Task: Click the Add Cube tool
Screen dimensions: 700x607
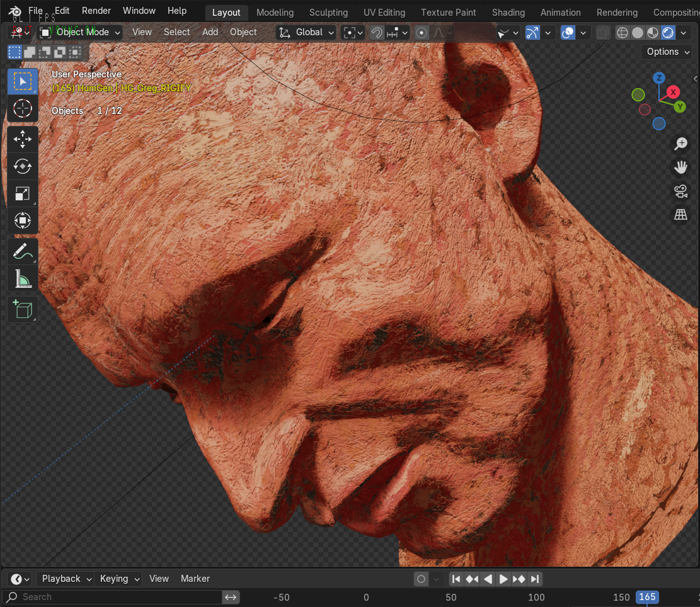Action: coord(23,309)
